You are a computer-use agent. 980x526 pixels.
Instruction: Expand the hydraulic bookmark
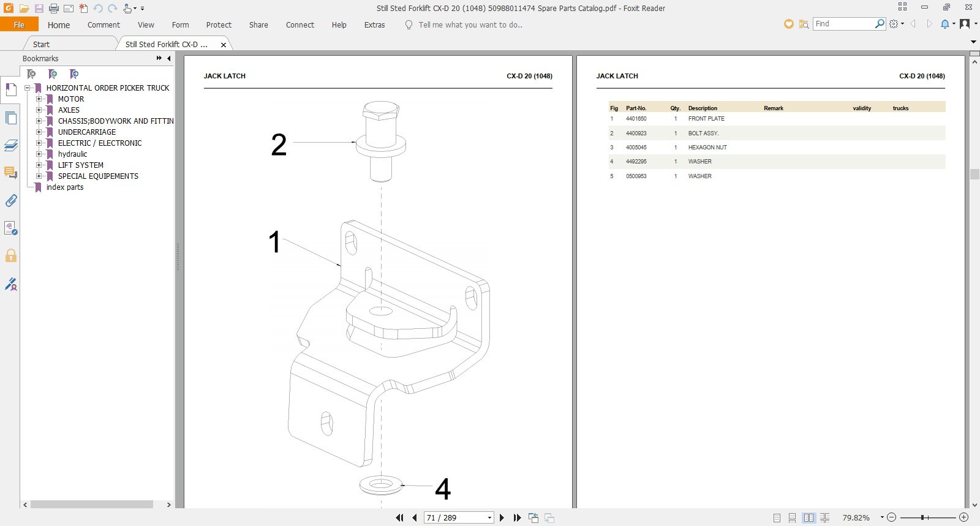point(39,154)
